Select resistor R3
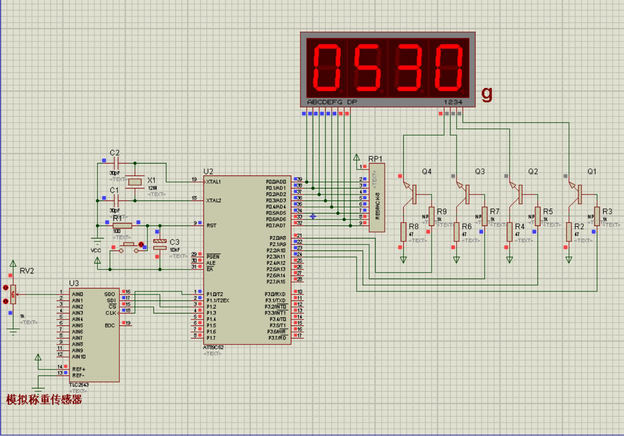Viewport: 624px width, 436px height. point(597,216)
